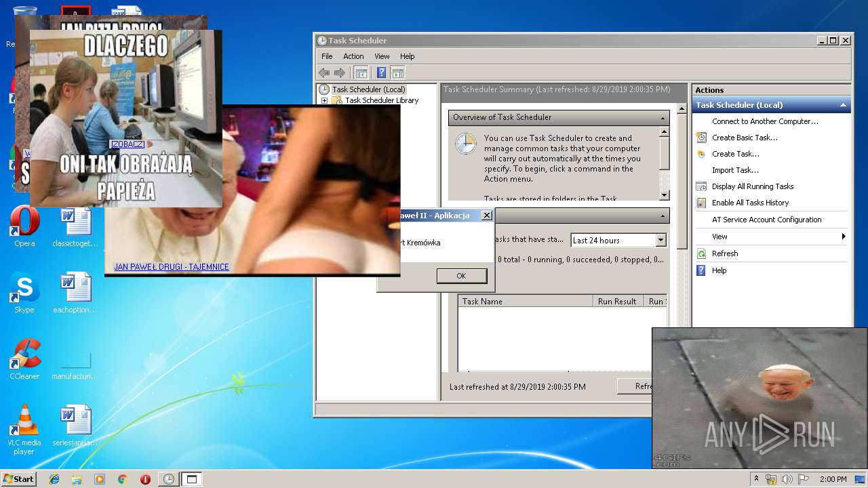Screen dimensions: 868x488
Task: Open File menu in Task Scheduler
Action: coord(327,56)
